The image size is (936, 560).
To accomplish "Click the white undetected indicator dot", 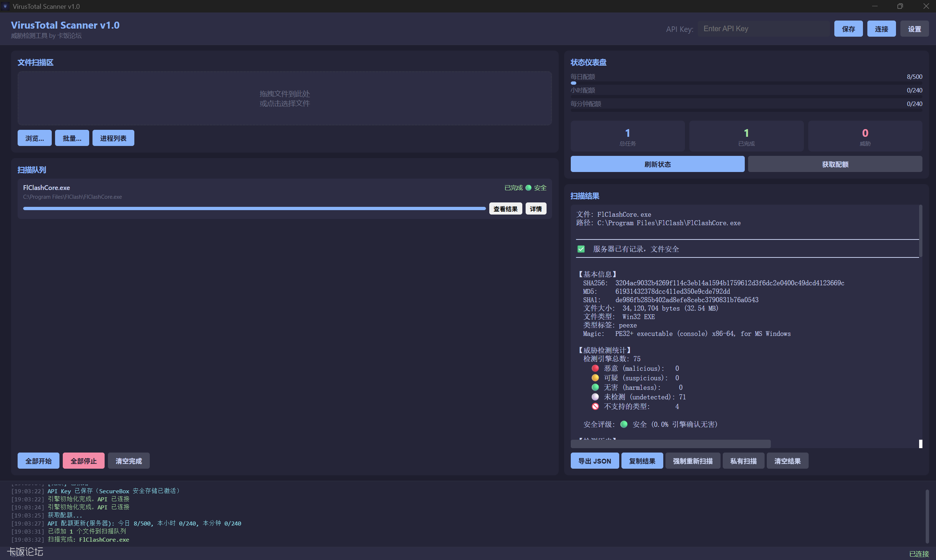I will point(595,396).
